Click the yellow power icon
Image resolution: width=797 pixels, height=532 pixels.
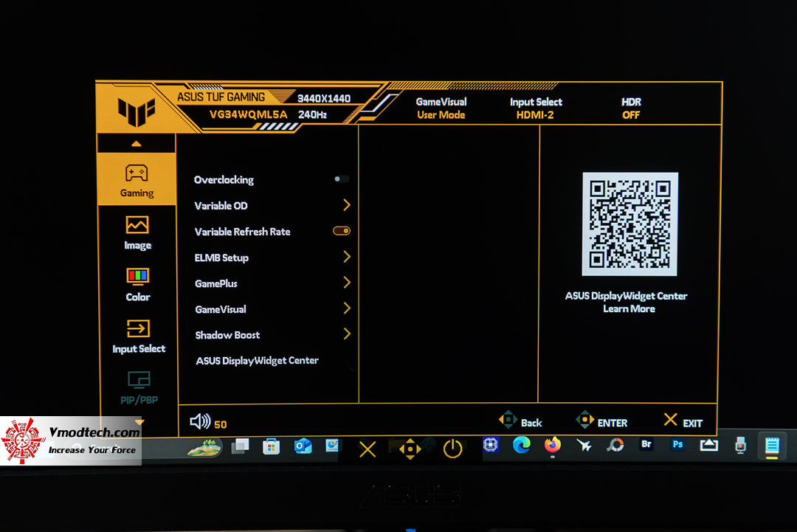(452, 449)
